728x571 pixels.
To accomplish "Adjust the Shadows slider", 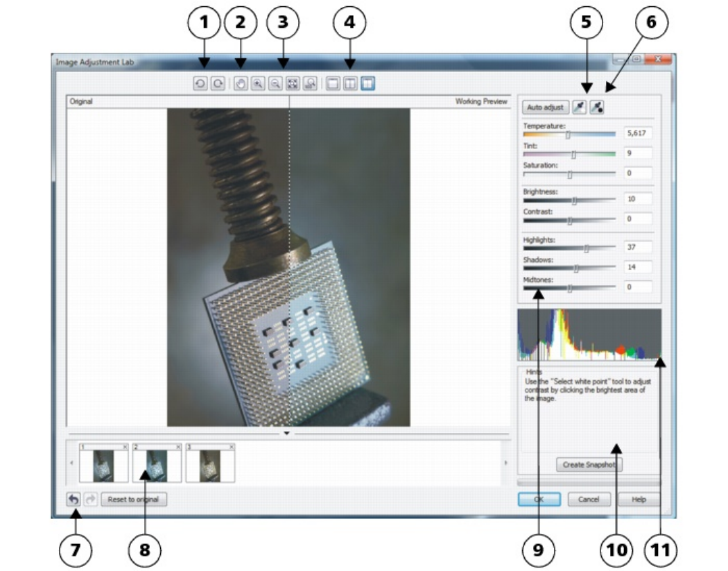I will [569, 269].
